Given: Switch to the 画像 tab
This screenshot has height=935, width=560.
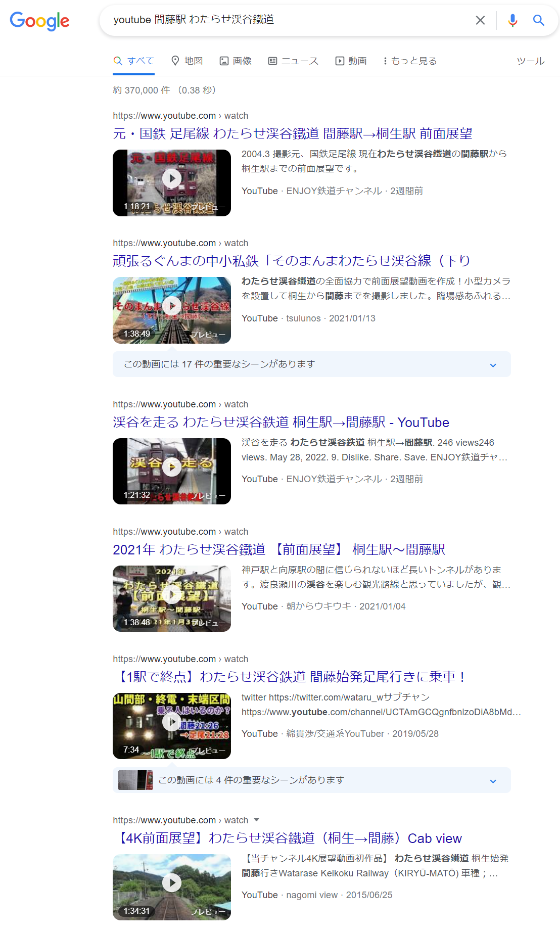Looking at the screenshot, I should tap(236, 61).
